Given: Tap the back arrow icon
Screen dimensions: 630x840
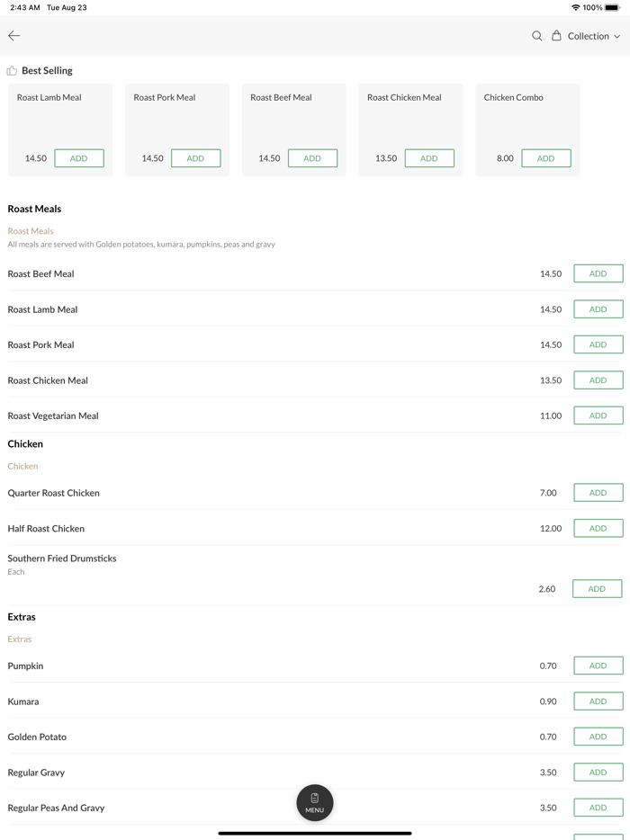Looking at the screenshot, I should (14, 36).
